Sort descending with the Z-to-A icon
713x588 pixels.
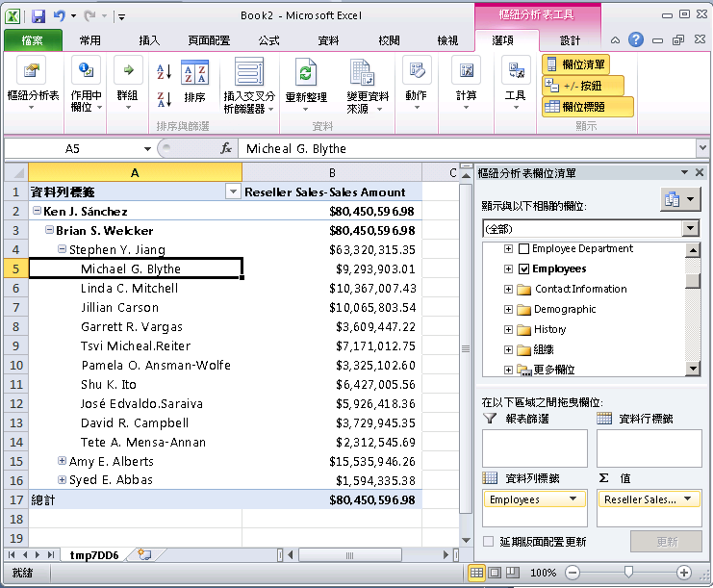point(164,99)
